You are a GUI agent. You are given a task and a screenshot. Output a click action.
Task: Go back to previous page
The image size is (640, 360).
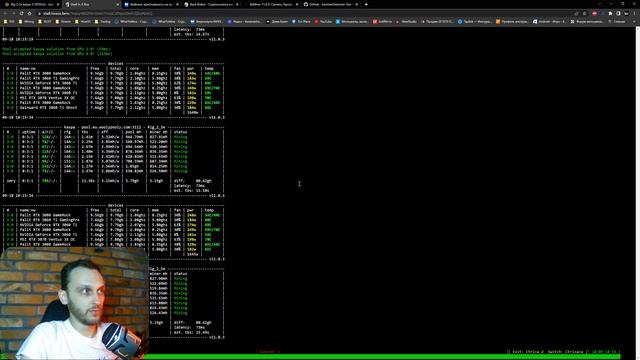point(5,13)
